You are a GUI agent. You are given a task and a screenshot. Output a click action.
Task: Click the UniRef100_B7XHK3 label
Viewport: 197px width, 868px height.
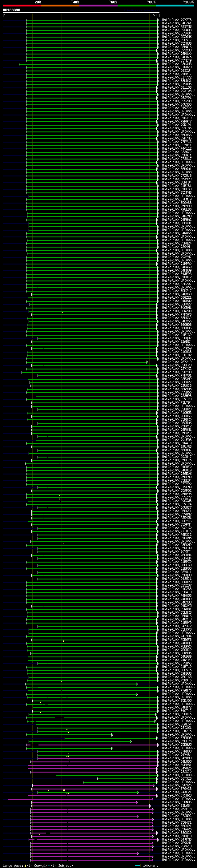[176, 796]
